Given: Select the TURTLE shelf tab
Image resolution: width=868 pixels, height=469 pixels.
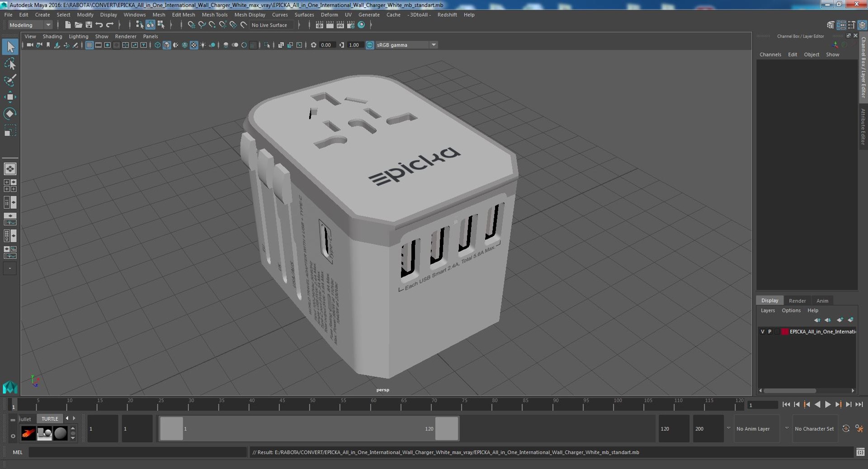Looking at the screenshot, I should [x=50, y=419].
